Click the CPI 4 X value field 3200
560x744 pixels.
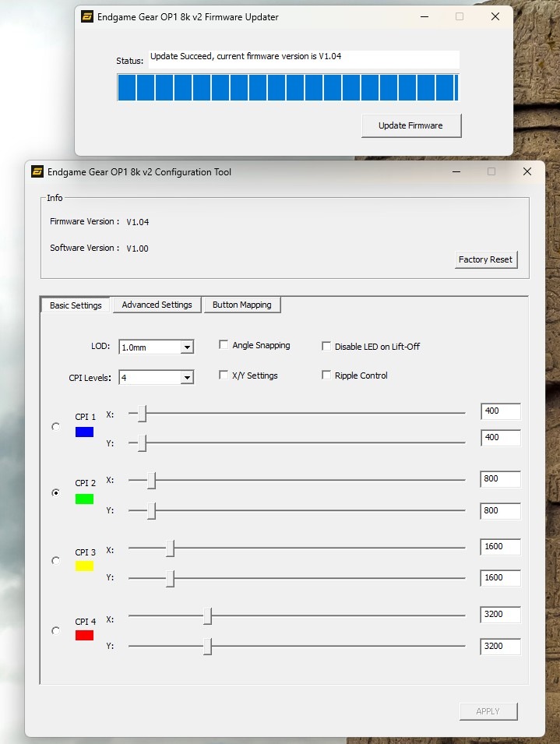(x=501, y=615)
